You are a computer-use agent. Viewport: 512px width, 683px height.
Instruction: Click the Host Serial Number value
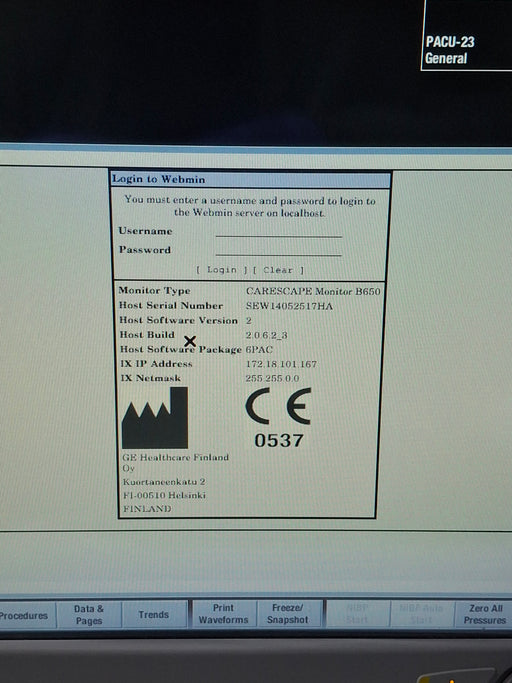(x=289, y=306)
